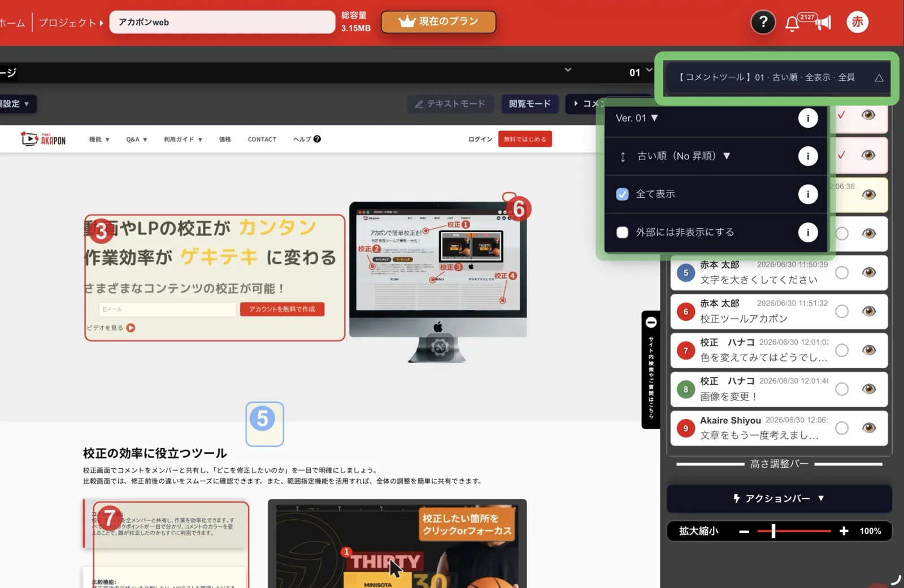Click the ビデオを見る play icon
Viewport: 904px width, 588px height.
[x=131, y=328]
